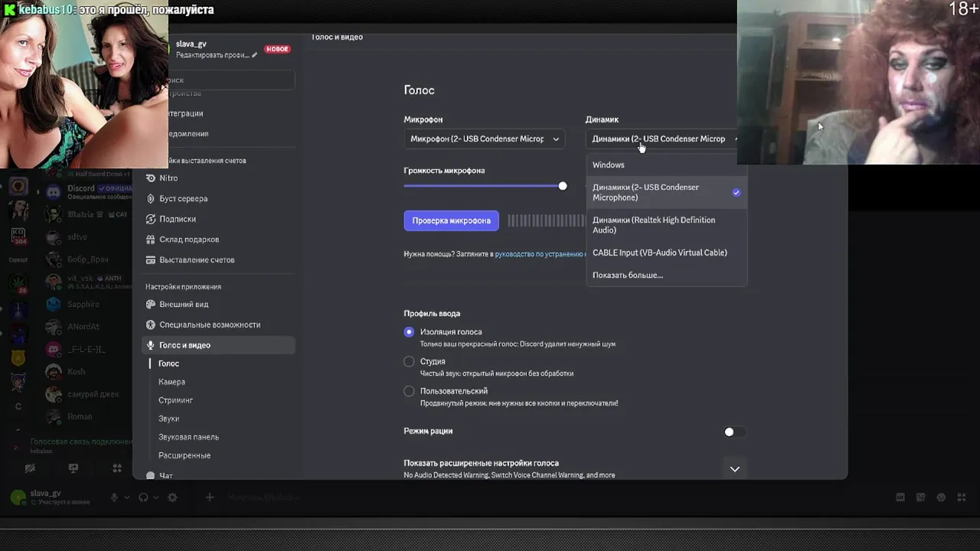Click the microphone test level meter
The height and width of the screenshot is (551, 980).
point(547,220)
